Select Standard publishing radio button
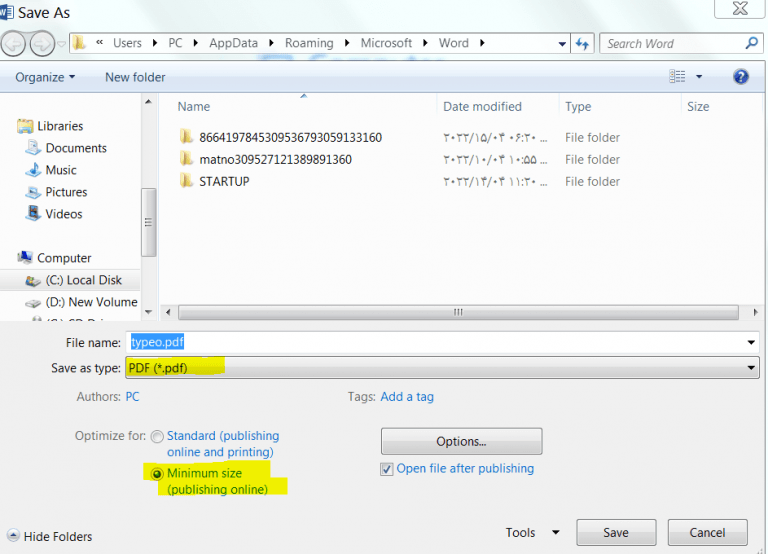Screen dimensions: 768x554 click(157, 436)
